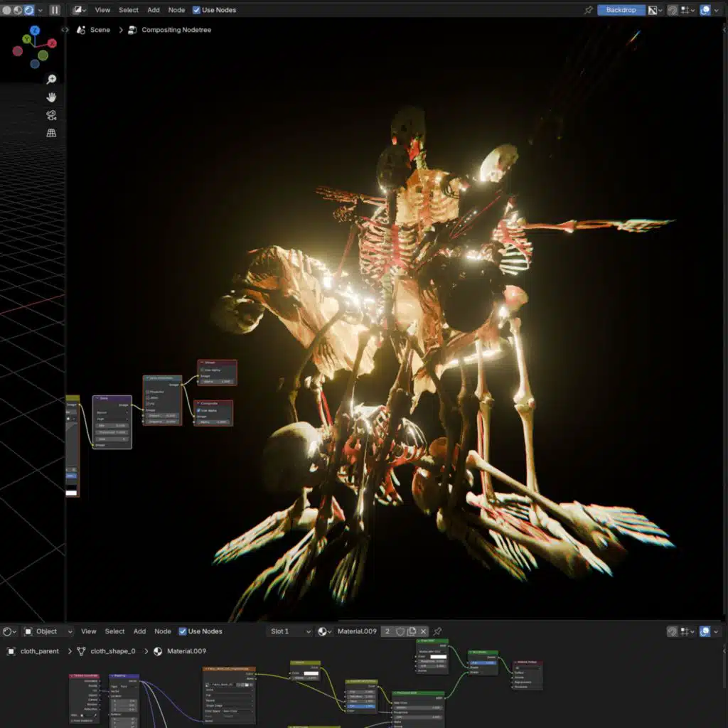Click material user count 2 button
Screen dimensions: 728x728
pyautogui.click(x=387, y=631)
